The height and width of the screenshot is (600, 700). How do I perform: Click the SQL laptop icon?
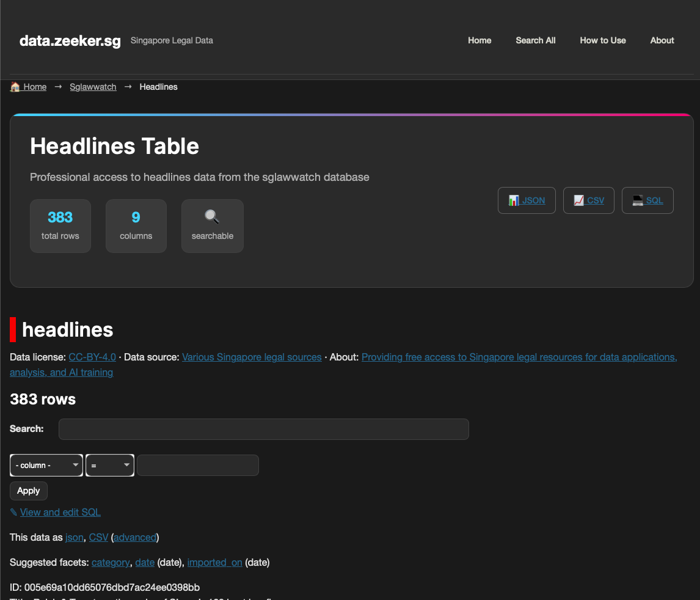pyautogui.click(x=638, y=200)
